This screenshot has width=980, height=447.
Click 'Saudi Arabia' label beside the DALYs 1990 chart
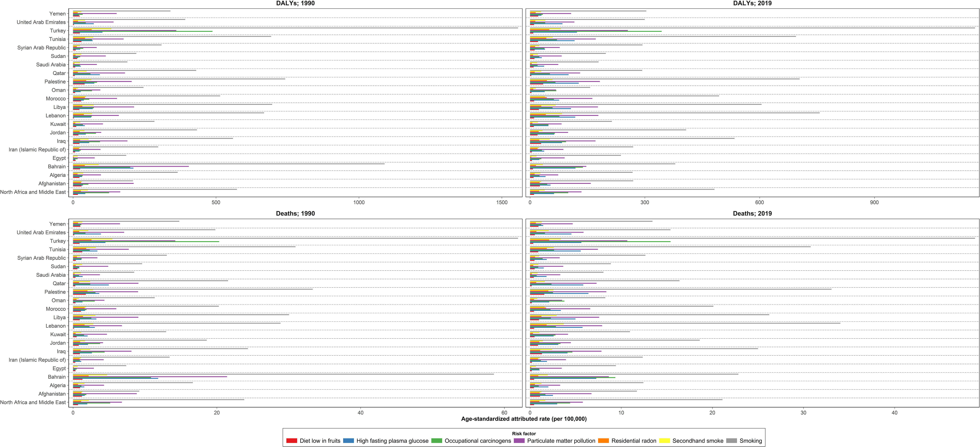coord(51,65)
